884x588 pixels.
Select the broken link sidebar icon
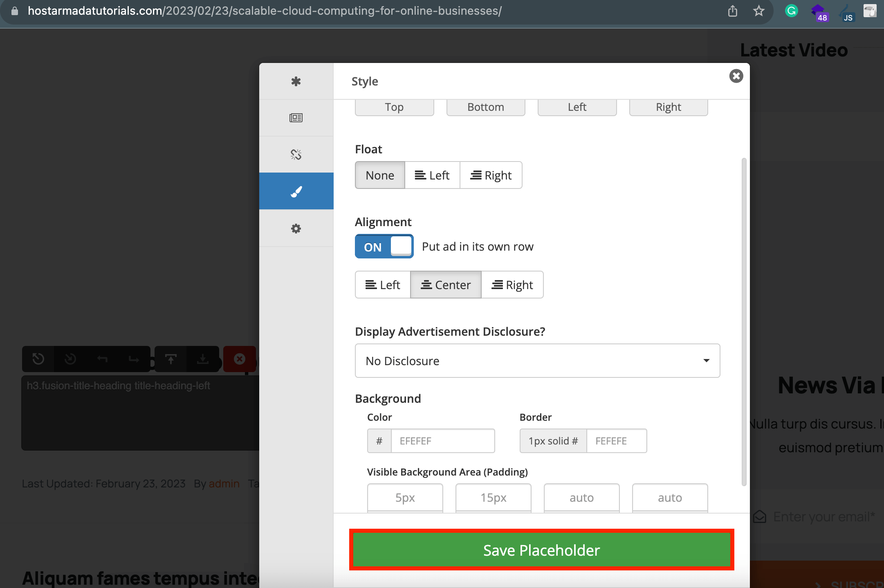(x=296, y=155)
